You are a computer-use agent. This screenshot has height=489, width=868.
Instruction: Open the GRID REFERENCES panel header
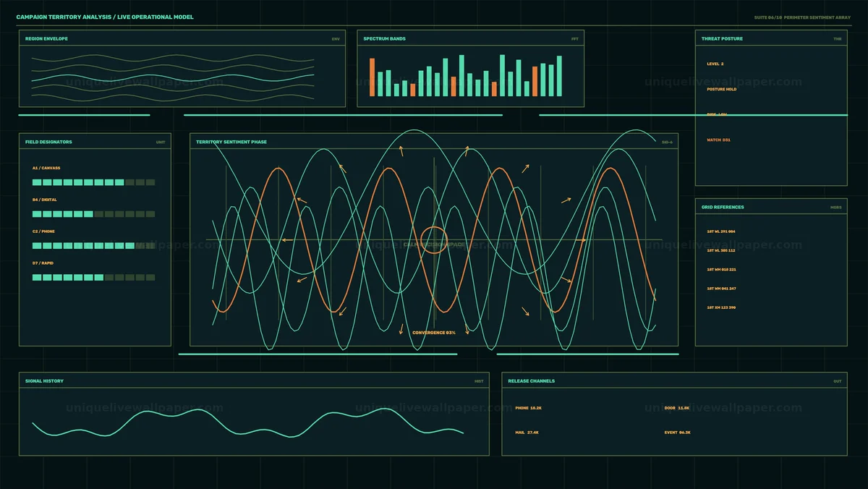point(723,207)
